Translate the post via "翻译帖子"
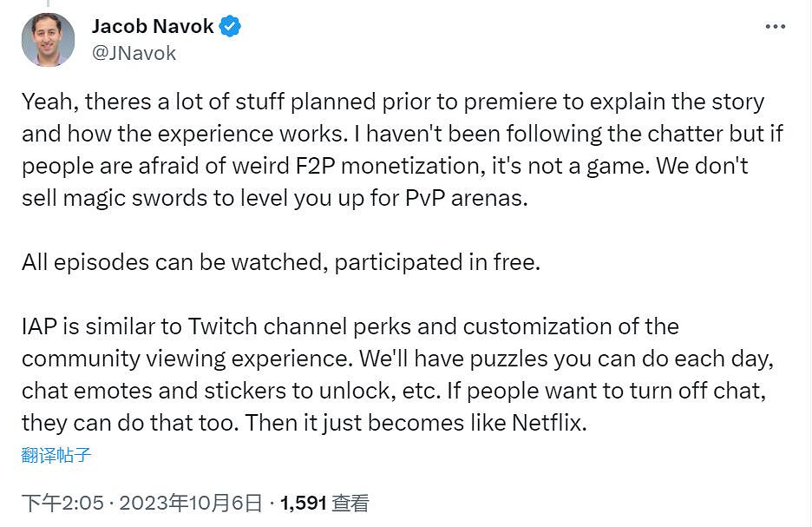The height and width of the screenshot is (527, 812). pos(56,454)
